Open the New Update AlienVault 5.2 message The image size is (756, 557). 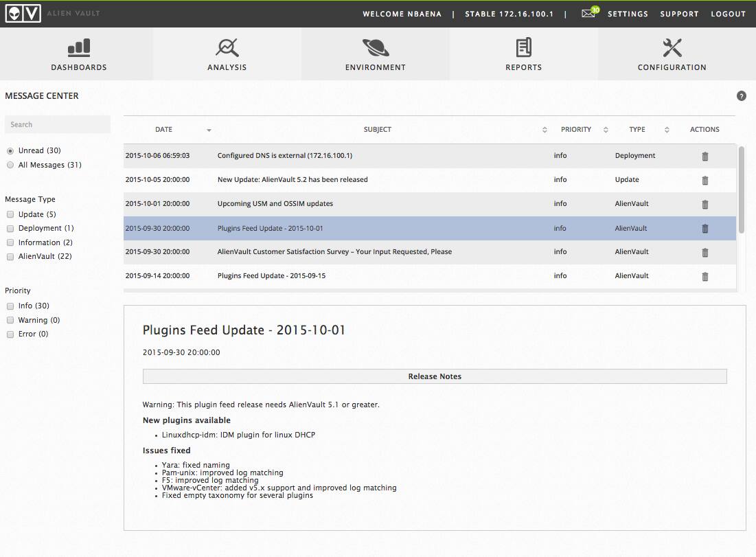pyautogui.click(x=293, y=179)
